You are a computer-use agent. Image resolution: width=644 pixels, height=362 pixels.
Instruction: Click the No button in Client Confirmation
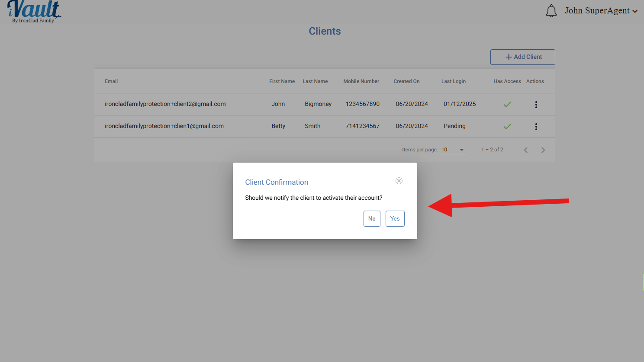tap(372, 218)
